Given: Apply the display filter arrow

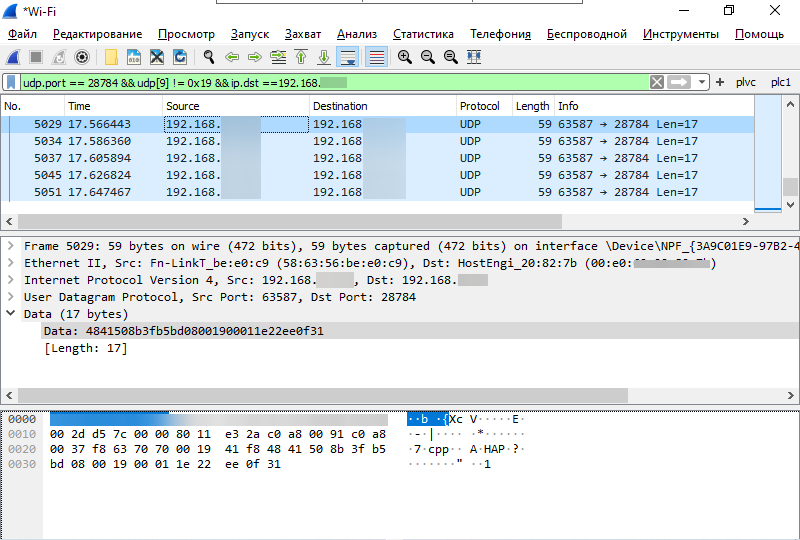Looking at the screenshot, I should click(x=679, y=82).
